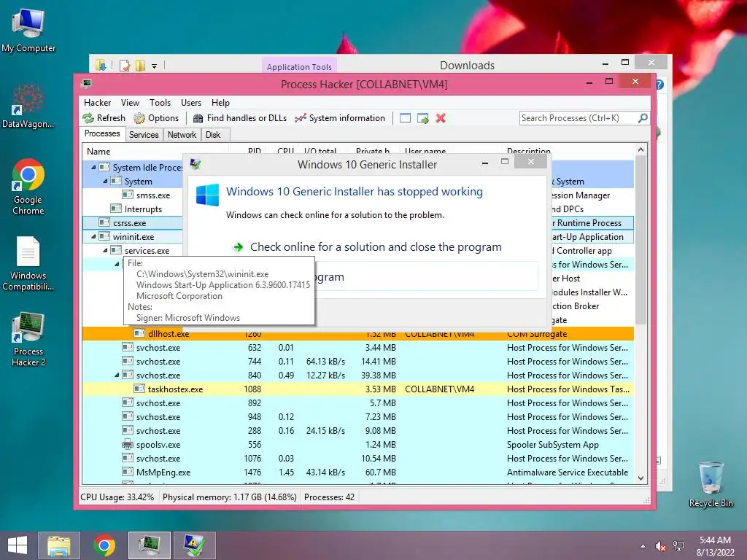The width and height of the screenshot is (747, 560).
Task: Select Windows Compatibility desktop file
Action: pyautogui.click(x=28, y=263)
